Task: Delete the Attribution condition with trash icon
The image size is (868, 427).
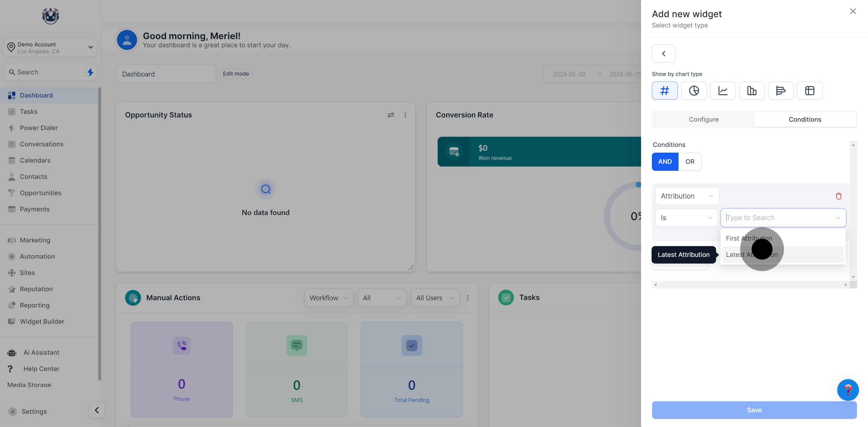Action: 838,196
